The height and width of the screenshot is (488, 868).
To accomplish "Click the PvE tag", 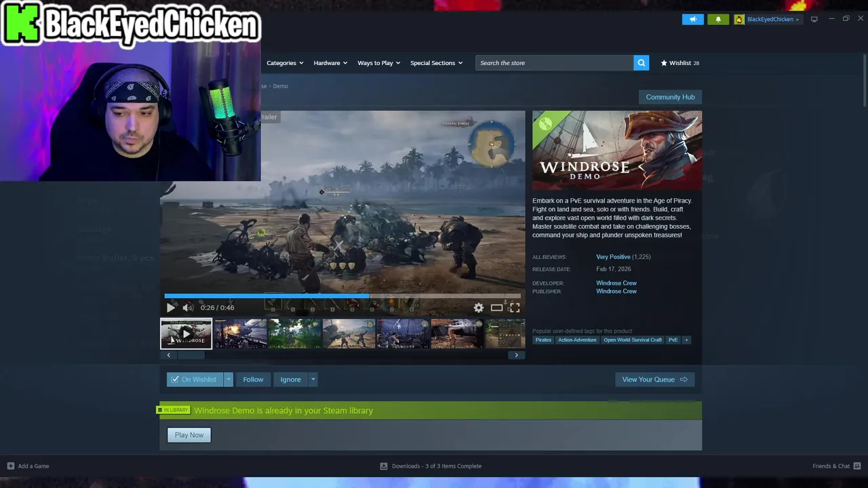I will 673,340.
